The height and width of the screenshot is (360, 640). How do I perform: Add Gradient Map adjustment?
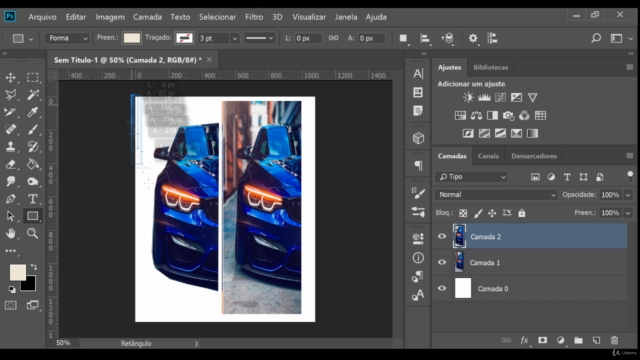click(x=532, y=133)
